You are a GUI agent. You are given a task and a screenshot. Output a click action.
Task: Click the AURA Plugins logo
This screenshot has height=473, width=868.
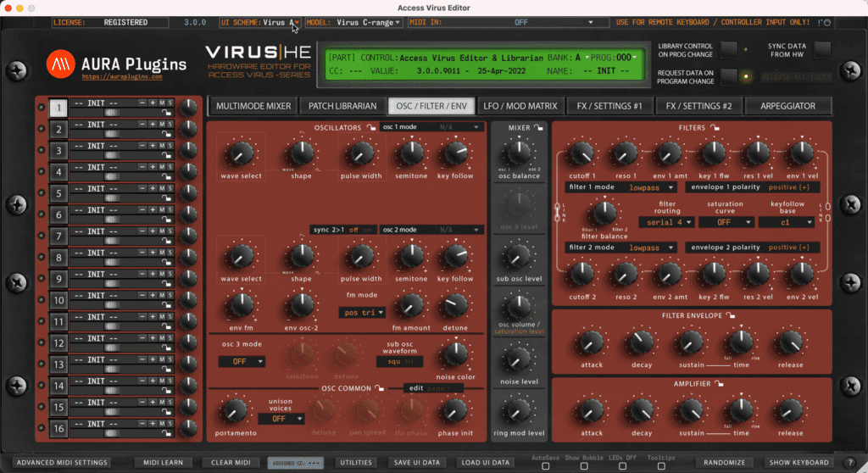(60, 64)
